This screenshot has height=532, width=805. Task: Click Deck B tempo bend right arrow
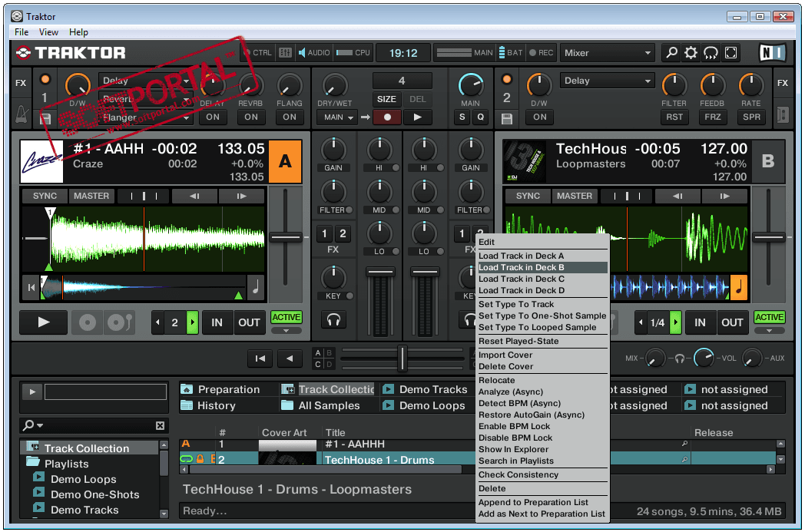click(x=724, y=196)
